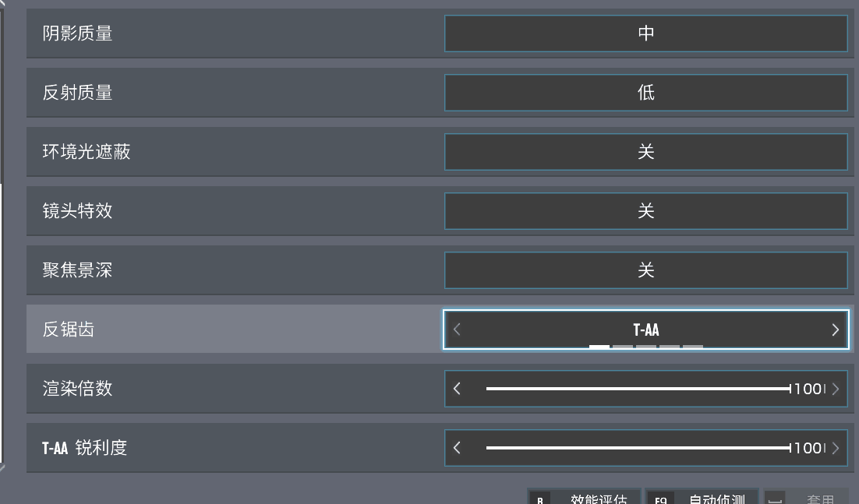Decrease 渲染倍数 with left arrow
Viewport: 859px width, 504px height.
457,388
